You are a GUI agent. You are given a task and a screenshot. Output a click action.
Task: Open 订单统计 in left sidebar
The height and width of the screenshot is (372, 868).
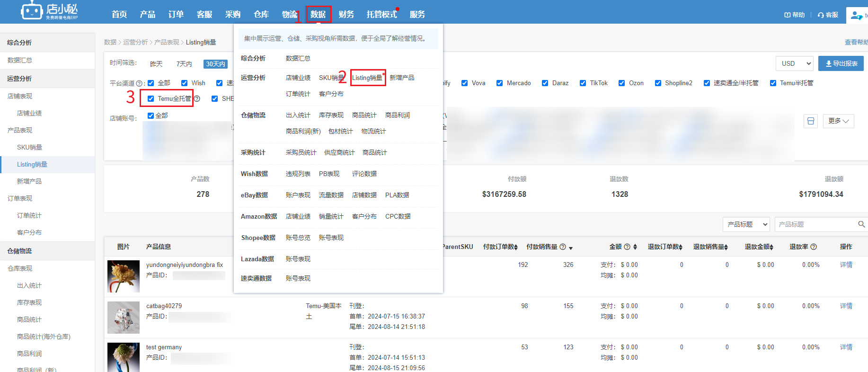tap(29, 216)
